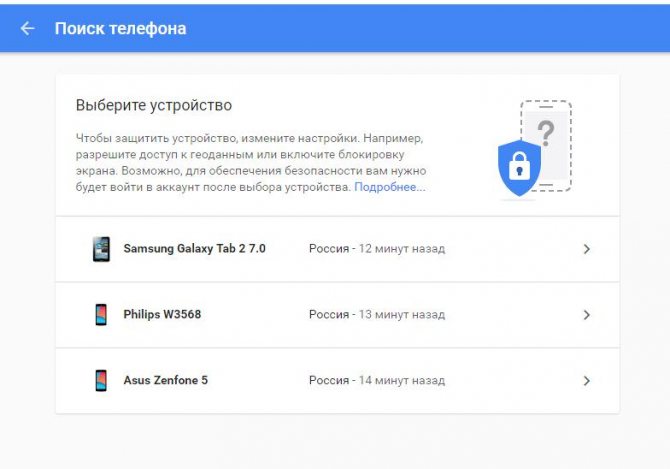Click "Россия - 12 минут назад" status
The height and width of the screenshot is (469, 670).
pyautogui.click(x=376, y=248)
